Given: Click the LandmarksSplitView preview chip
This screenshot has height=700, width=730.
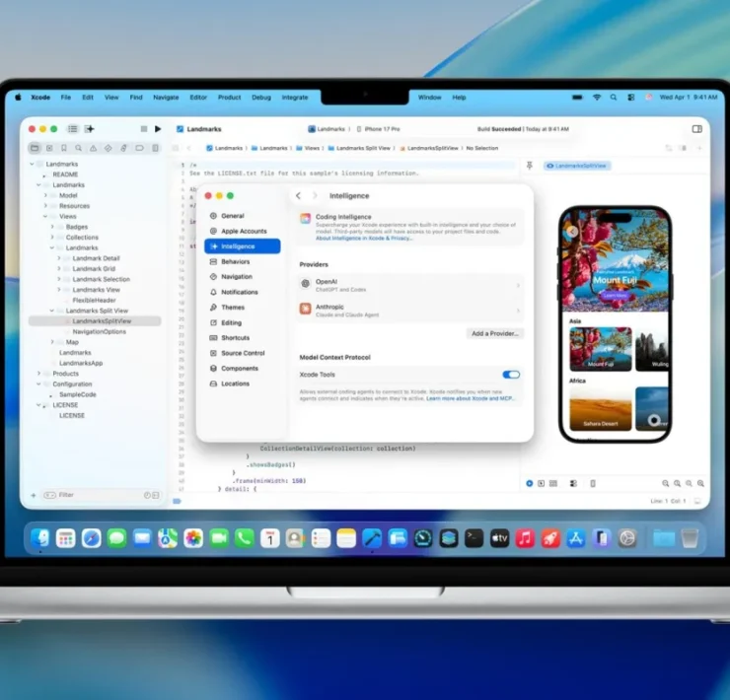Looking at the screenshot, I should pyautogui.click(x=577, y=166).
